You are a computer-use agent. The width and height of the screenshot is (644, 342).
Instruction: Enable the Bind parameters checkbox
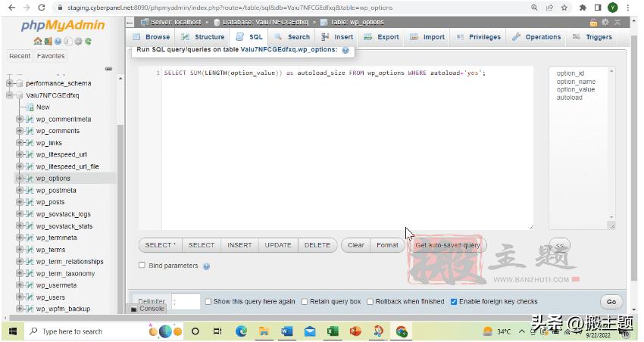(142, 266)
